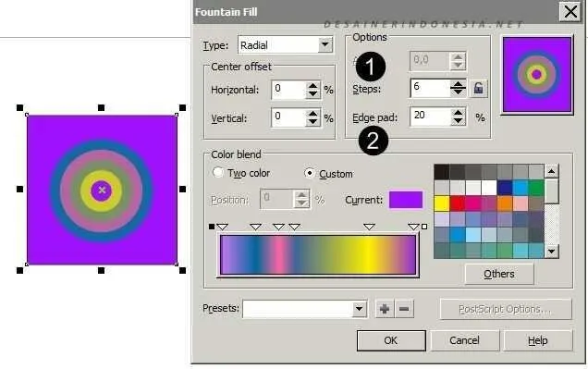Select the last triangle marker near end
The width and height of the screenshot is (588, 369).
(413, 227)
